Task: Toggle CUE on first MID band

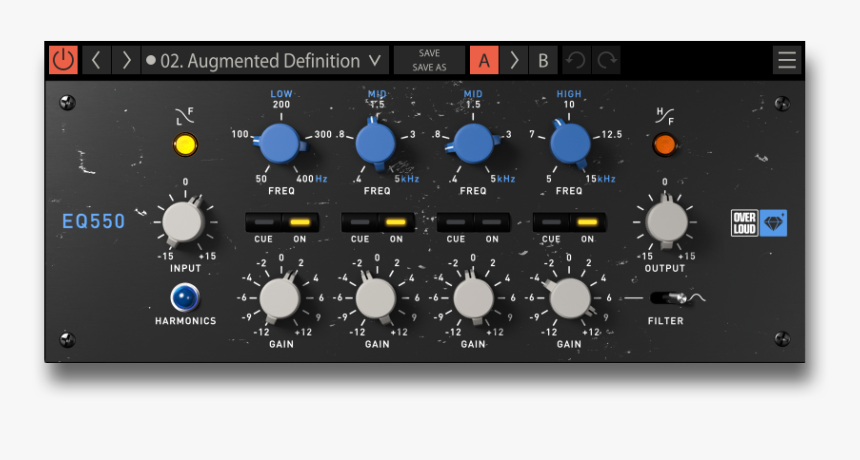Action: 360,223
